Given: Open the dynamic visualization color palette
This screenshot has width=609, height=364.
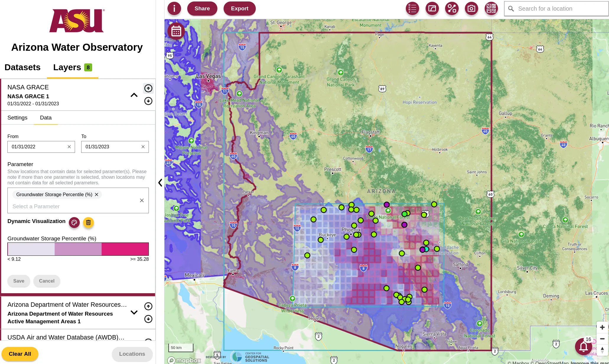Looking at the screenshot, I should tap(74, 222).
